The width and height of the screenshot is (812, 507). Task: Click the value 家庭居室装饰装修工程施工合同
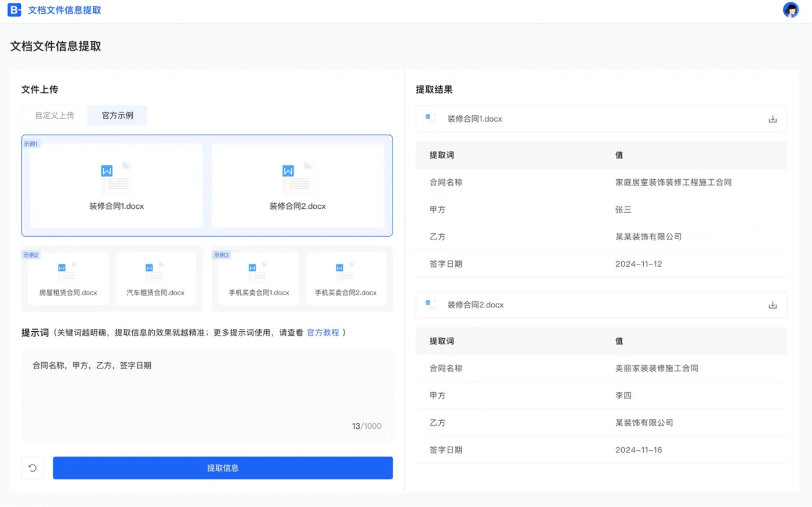[x=673, y=182]
